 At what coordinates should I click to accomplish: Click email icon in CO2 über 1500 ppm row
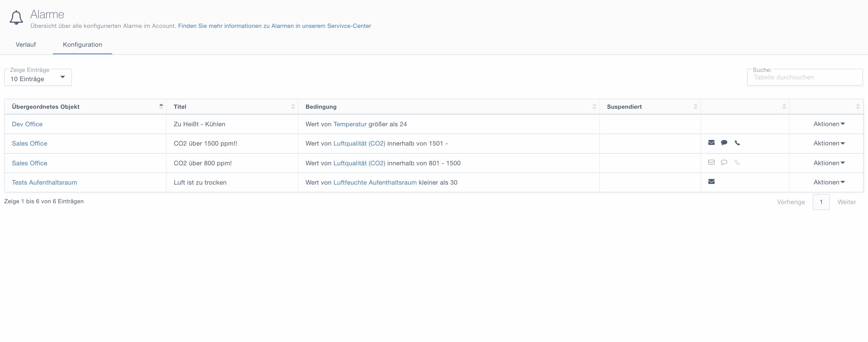point(711,143)
